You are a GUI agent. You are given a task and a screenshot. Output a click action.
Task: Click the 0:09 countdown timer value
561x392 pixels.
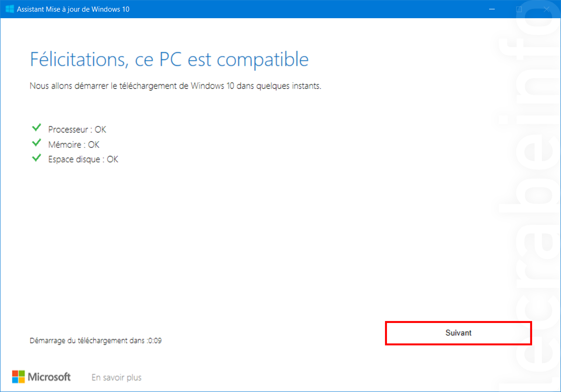[x=155, y=341]
